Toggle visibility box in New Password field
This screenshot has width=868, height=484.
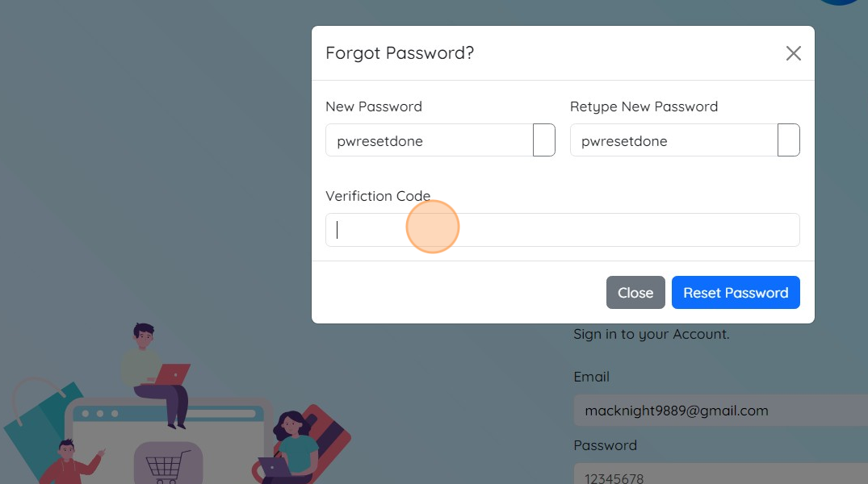(543, 140)
